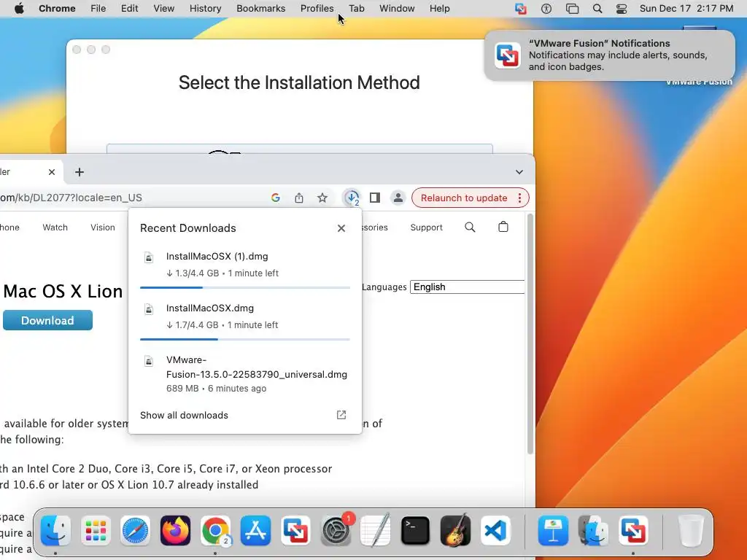Close the current Chrome tab

tap(52, 172)
